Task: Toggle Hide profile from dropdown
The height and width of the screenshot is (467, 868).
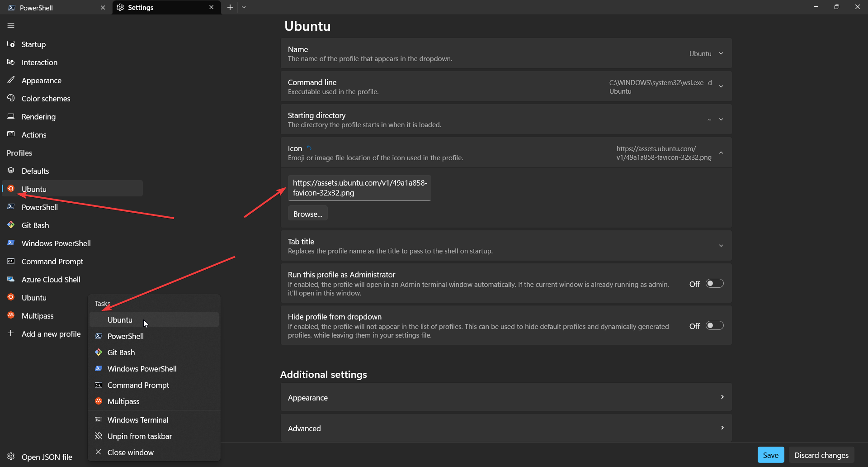Action: point(714,325)
